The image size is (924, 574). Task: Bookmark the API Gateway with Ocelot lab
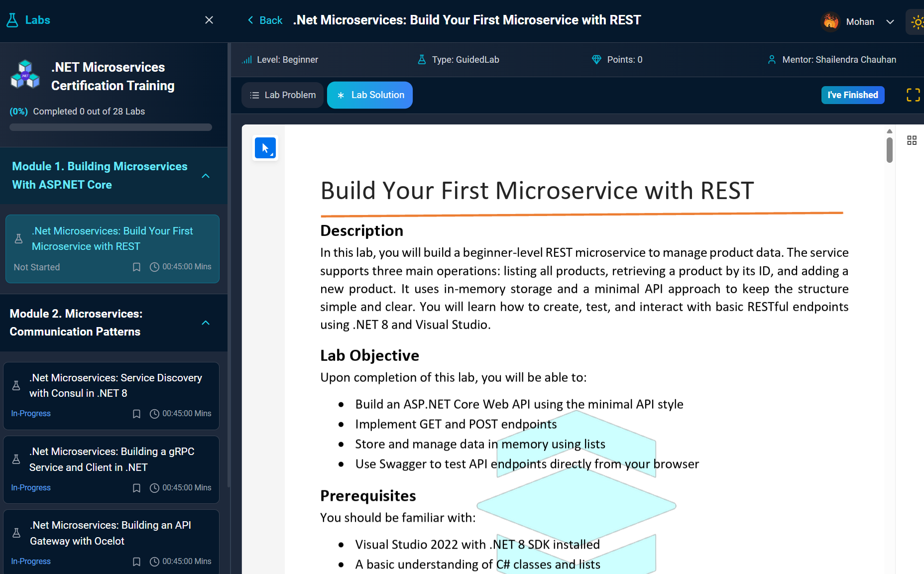click(136, 562)
